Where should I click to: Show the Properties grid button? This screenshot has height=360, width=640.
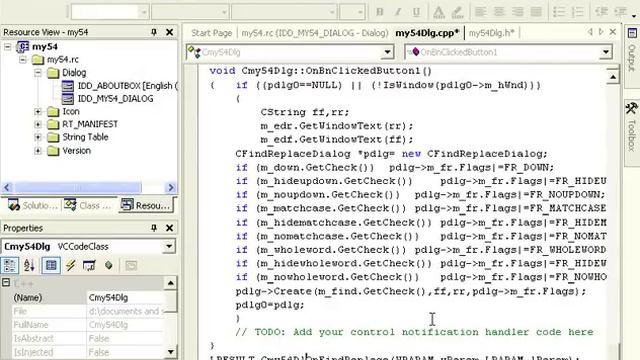pyautogui.click(x=51, y=266)
